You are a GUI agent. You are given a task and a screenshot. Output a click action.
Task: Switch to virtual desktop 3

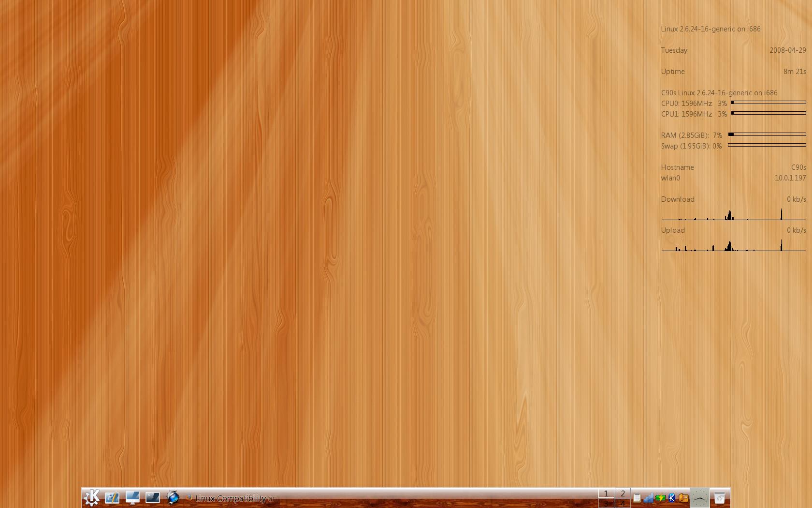click(x=606, y=504)
